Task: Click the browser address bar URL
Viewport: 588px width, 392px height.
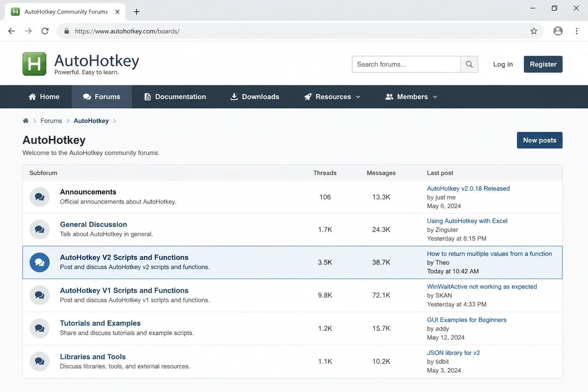Action: 127,31
